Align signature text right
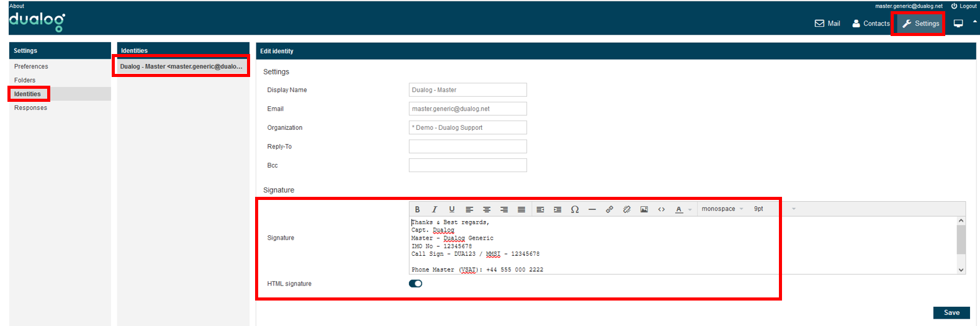Screen dimensions: 980x326 click(x=504, y=209)
